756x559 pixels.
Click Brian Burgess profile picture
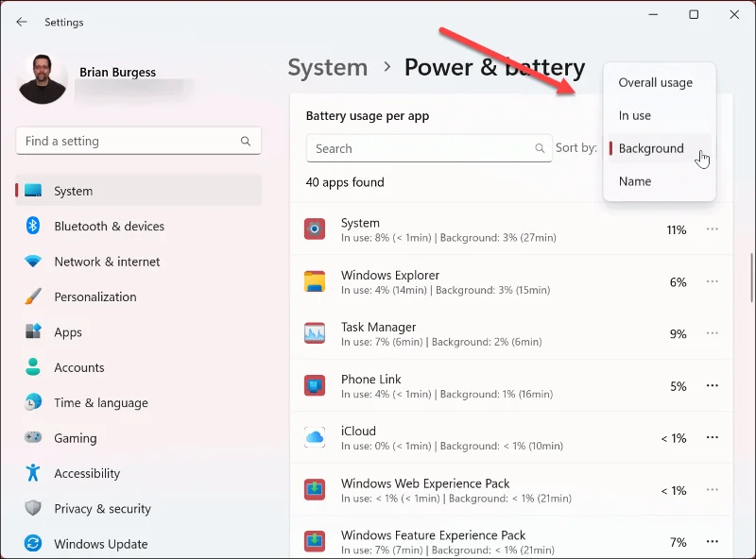(x=43, y=79)
